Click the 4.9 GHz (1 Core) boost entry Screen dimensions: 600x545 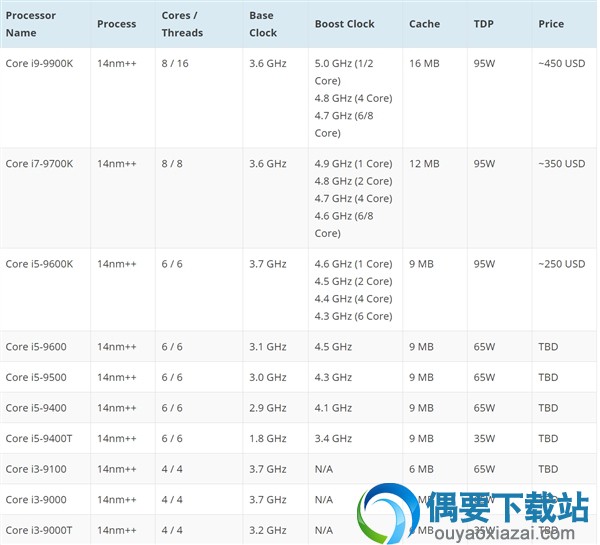(354, 164)
